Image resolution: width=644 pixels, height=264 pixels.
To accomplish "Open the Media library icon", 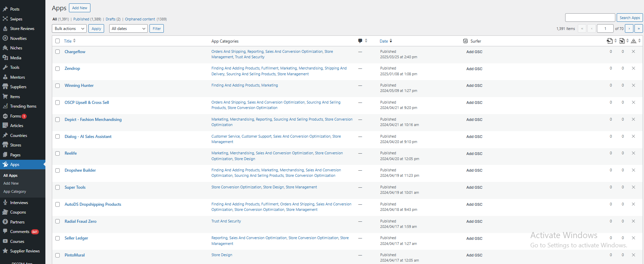I will [x=5, y=58].
